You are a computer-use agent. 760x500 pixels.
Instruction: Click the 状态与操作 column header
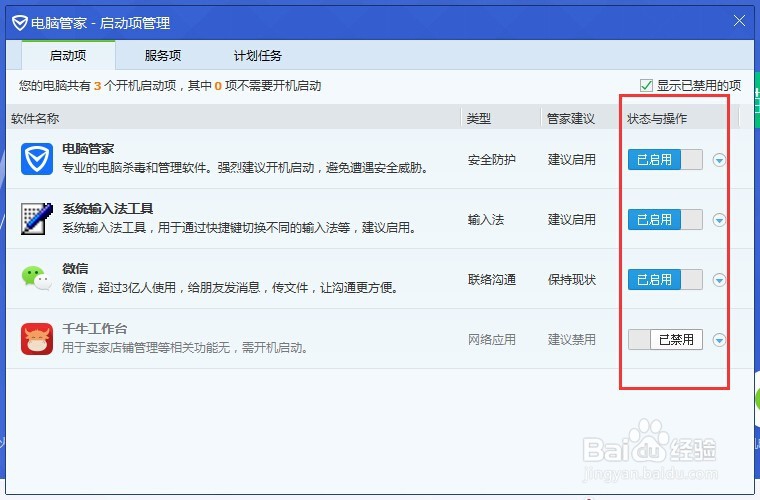click(x=657, y=118)
